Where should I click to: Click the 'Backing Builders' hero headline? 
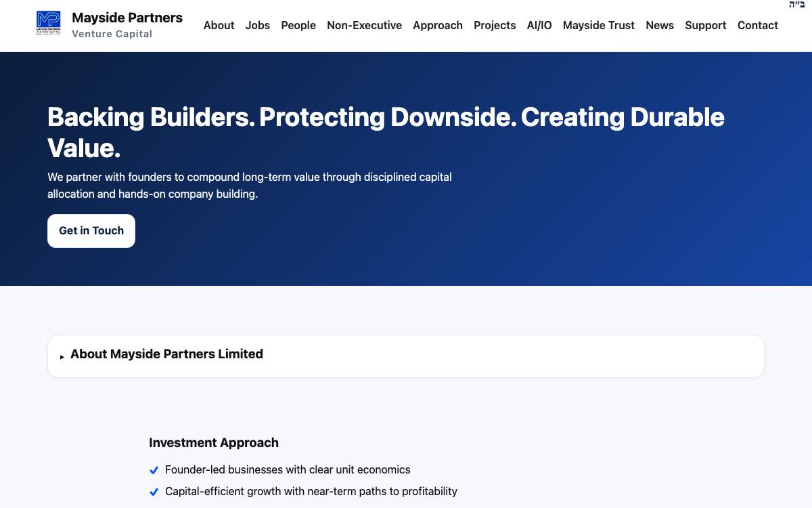pos(386,132)
